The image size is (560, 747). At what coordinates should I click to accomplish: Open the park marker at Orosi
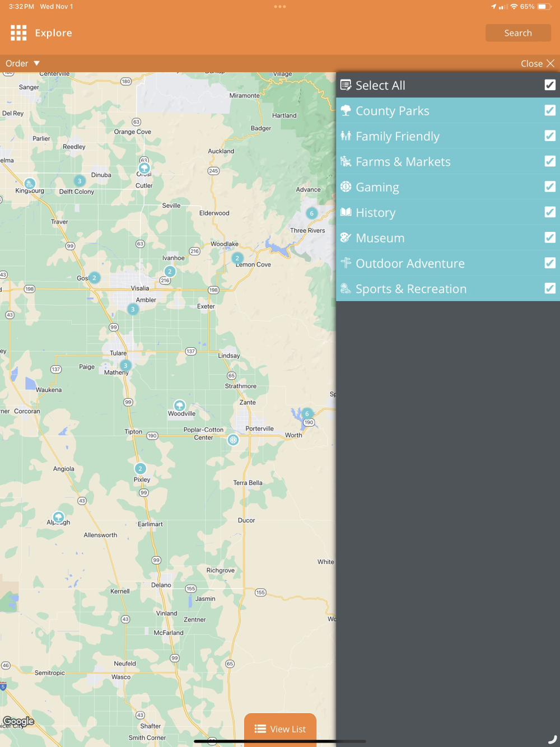144,168
